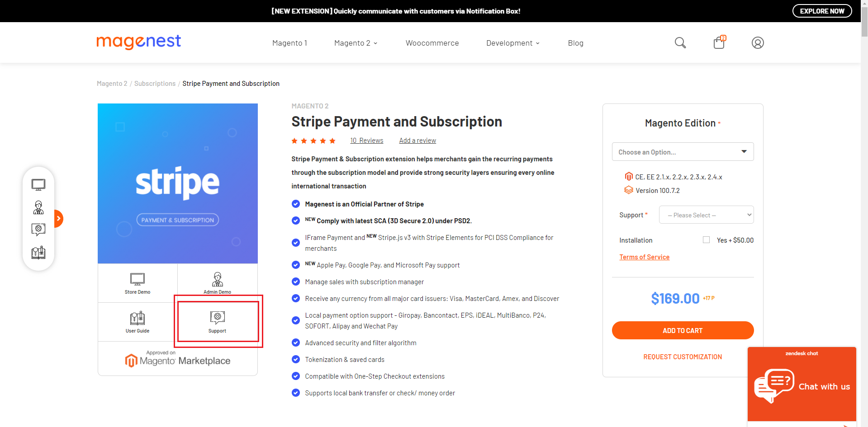The height and width of the screenshot is (427, 868).
Task: Enable the Installation Yes + $50.00 checkbox
Action: pos(706,240)
